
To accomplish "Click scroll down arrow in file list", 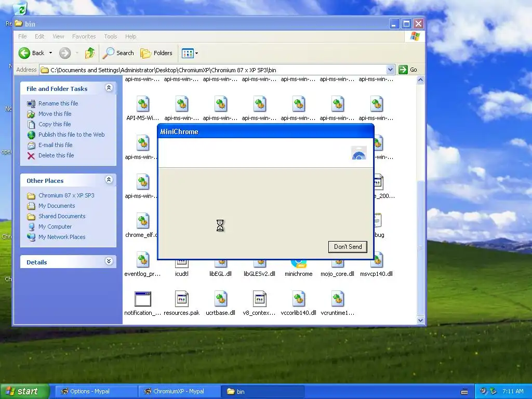I will (x=420, y=320).
